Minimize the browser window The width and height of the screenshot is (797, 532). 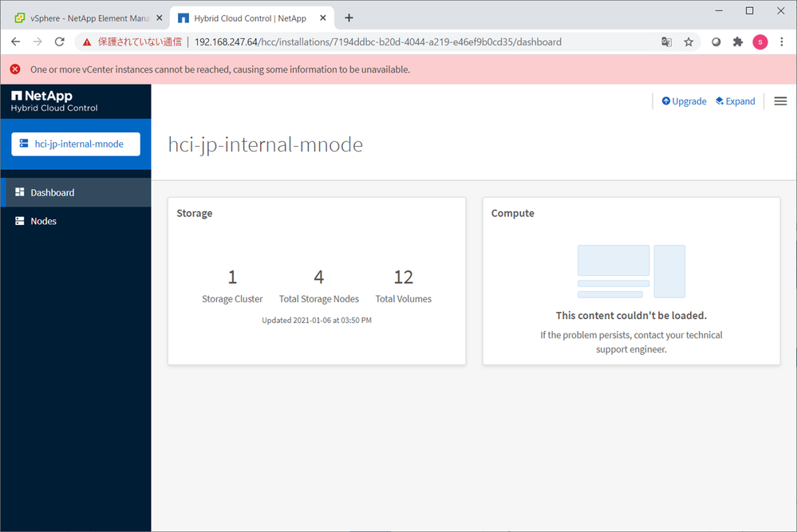click(719, 10)
